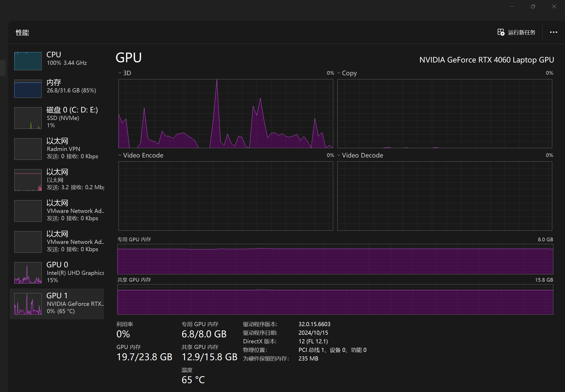Viewport: 565px width, 392px height.
Task: Minimize the Task Manager window
Action: [512, 7]
